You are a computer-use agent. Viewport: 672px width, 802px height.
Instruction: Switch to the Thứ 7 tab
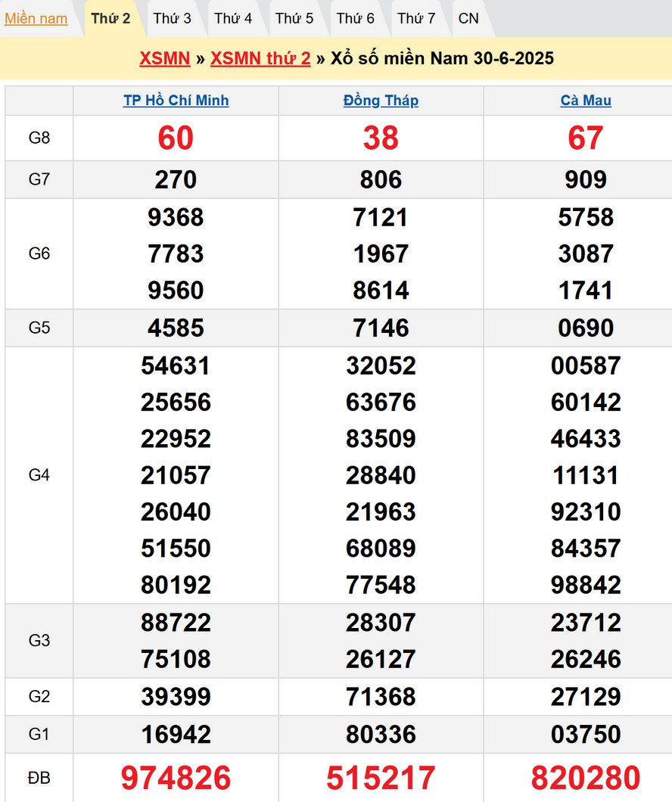point(416,19)
